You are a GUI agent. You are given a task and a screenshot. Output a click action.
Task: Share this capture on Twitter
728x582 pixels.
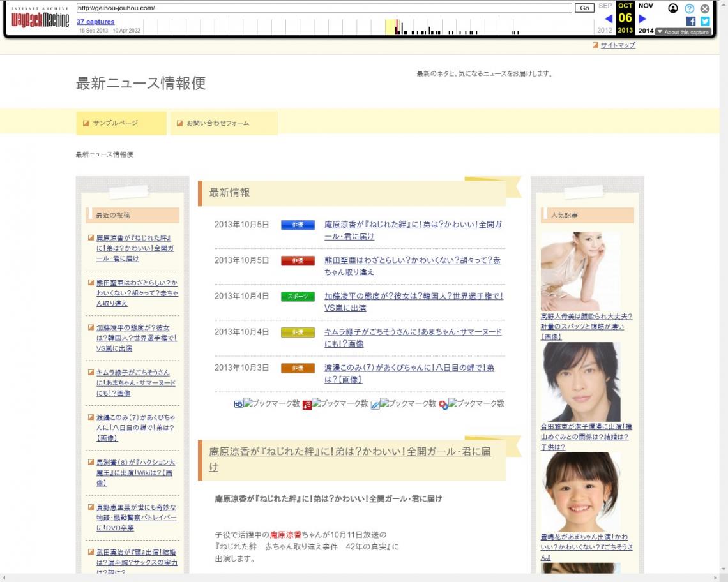tap(705, 20)
